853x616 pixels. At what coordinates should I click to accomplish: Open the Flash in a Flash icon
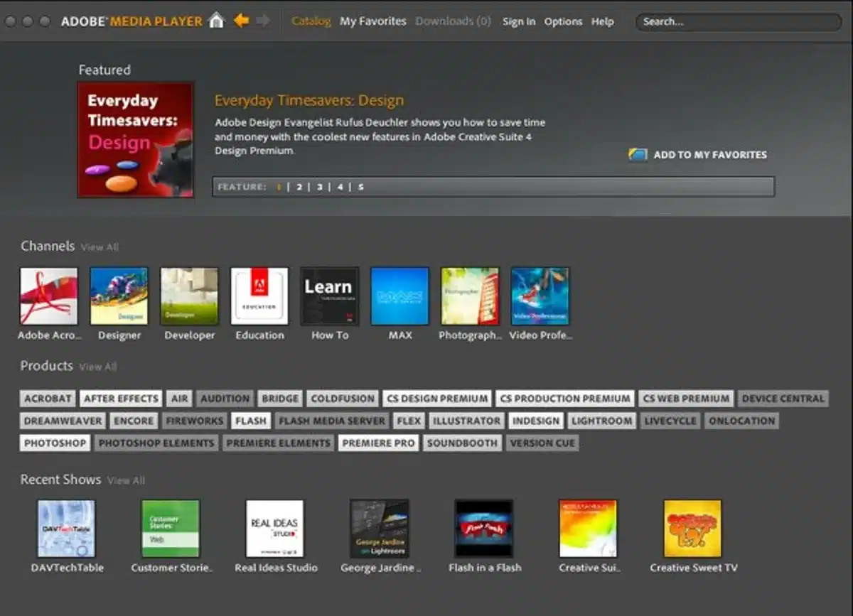pos(483,529)
